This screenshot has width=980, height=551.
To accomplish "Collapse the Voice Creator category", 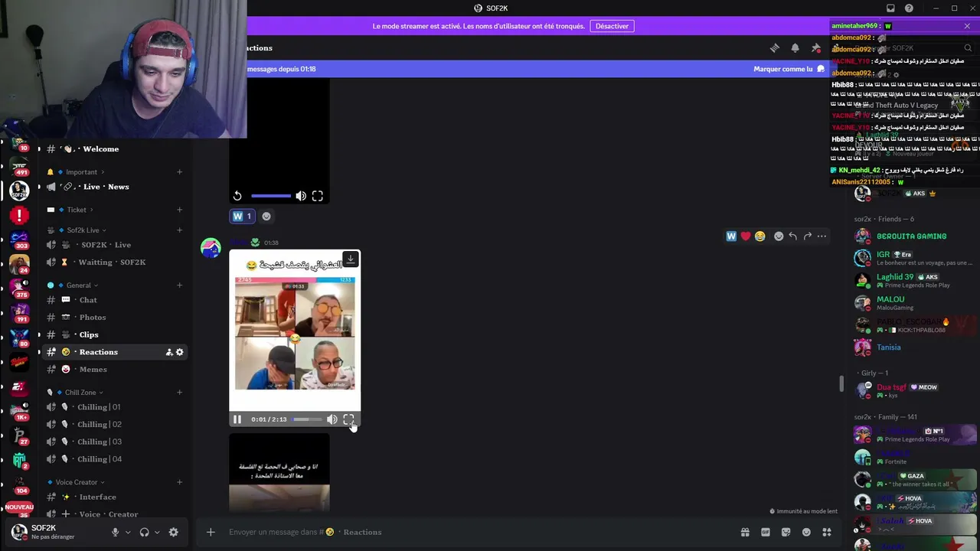I will pyautogui.click(x=80, y=482).
